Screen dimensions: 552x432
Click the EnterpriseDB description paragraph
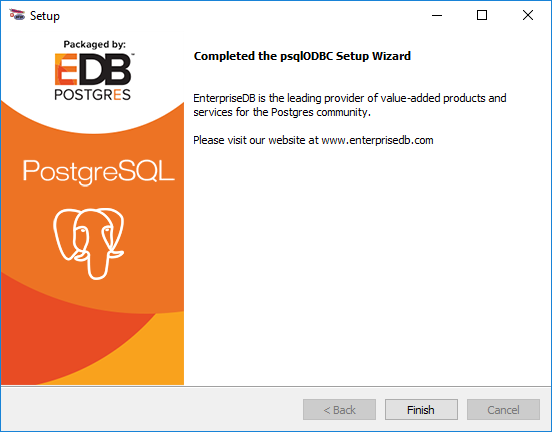[x=350, y=105]
